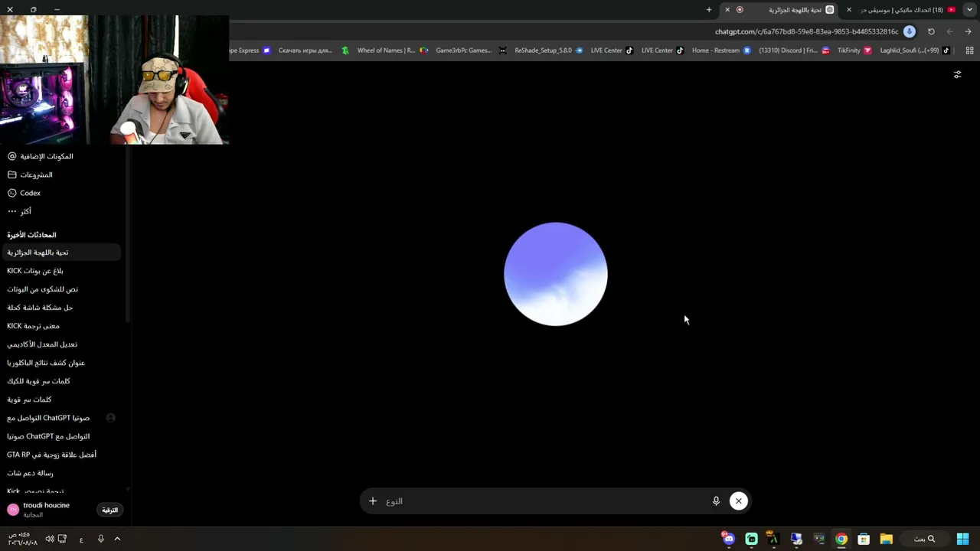
Task: Click the tab search dropdown arrow
Action: click(x=970, y=10)
